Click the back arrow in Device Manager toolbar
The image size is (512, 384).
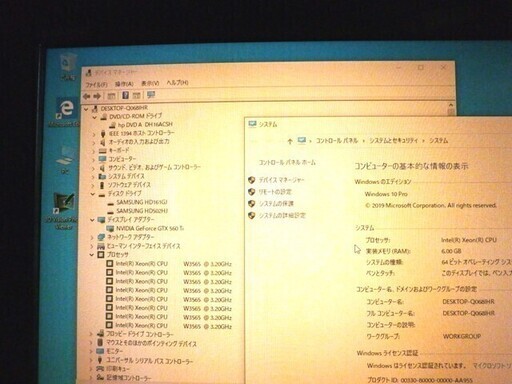pos(87,96)
